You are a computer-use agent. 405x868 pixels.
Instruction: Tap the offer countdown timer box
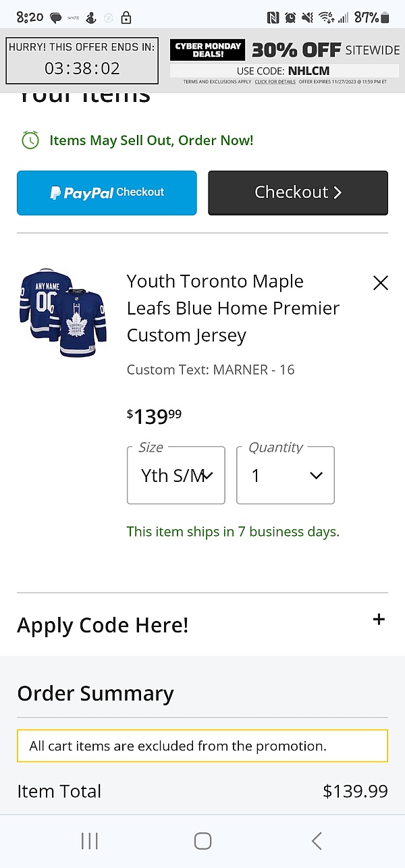[x=82, y=61]
